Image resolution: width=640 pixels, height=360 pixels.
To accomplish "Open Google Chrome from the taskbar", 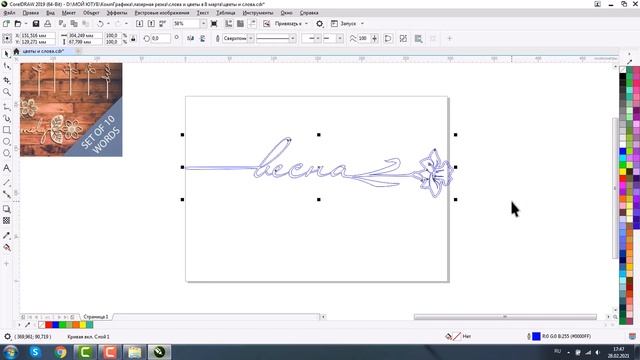I will click(60, 352).
